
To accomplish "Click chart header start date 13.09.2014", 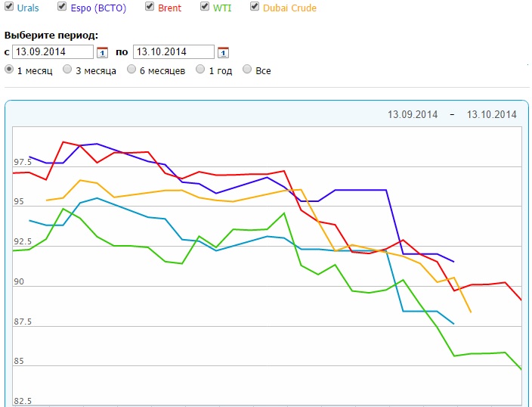I will tap(413, 114).
